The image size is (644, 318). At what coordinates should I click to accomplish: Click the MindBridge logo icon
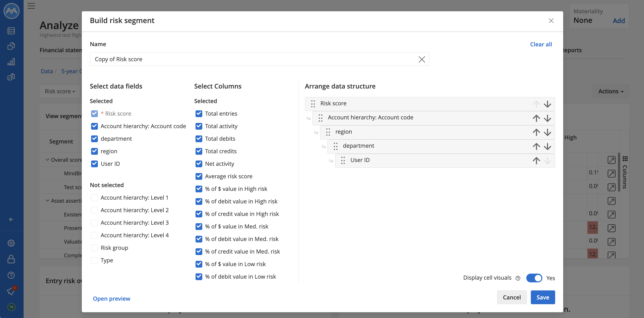[x=12, y=11]
